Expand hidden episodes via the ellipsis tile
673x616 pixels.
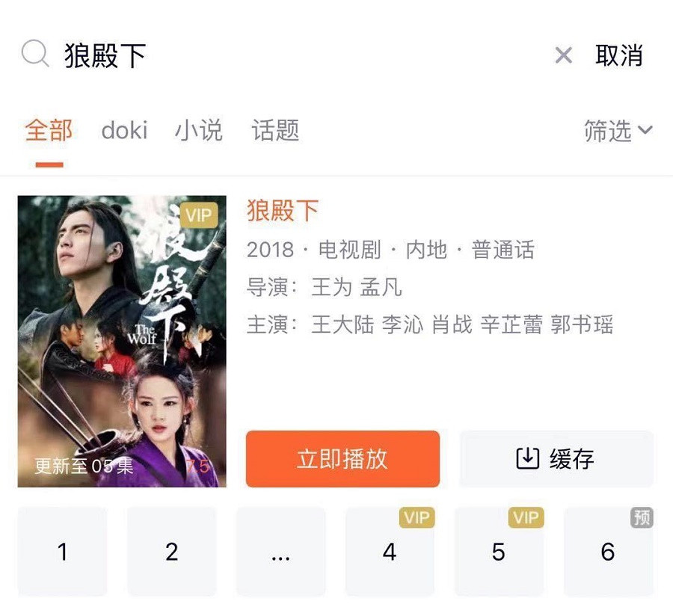tap(280, 552)
